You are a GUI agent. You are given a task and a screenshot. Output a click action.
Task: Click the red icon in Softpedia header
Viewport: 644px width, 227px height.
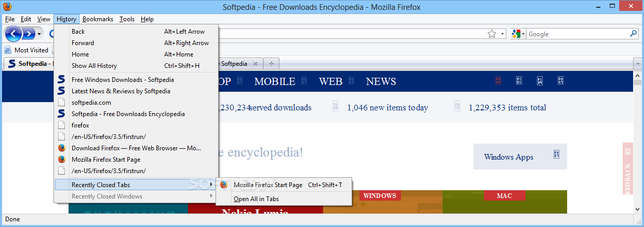tap(498, 81)
